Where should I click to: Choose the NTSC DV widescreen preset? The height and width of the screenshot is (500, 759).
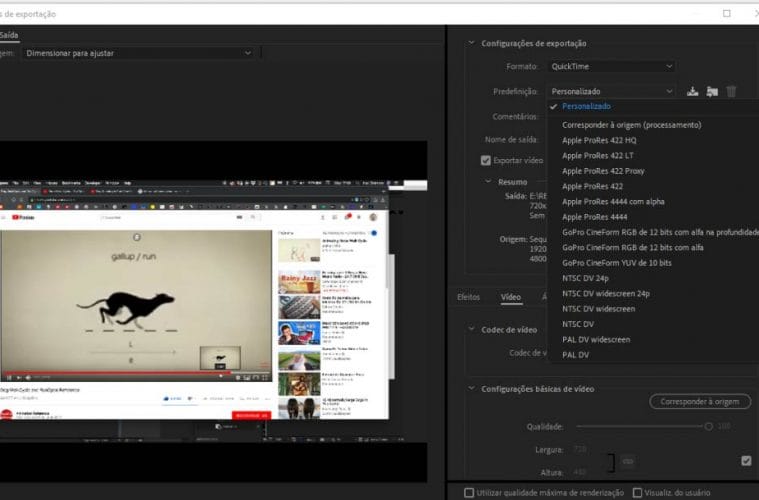pos(598,309)
